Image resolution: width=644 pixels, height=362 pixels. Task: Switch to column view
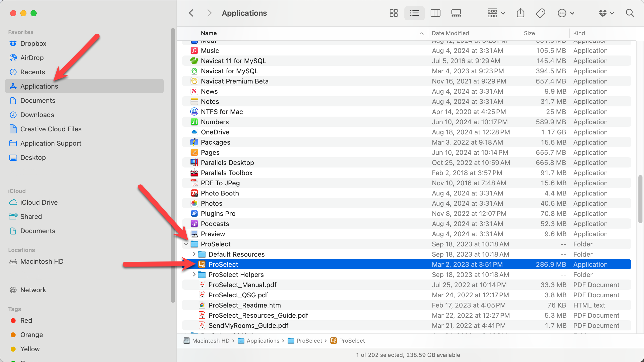tap(435, 13)
